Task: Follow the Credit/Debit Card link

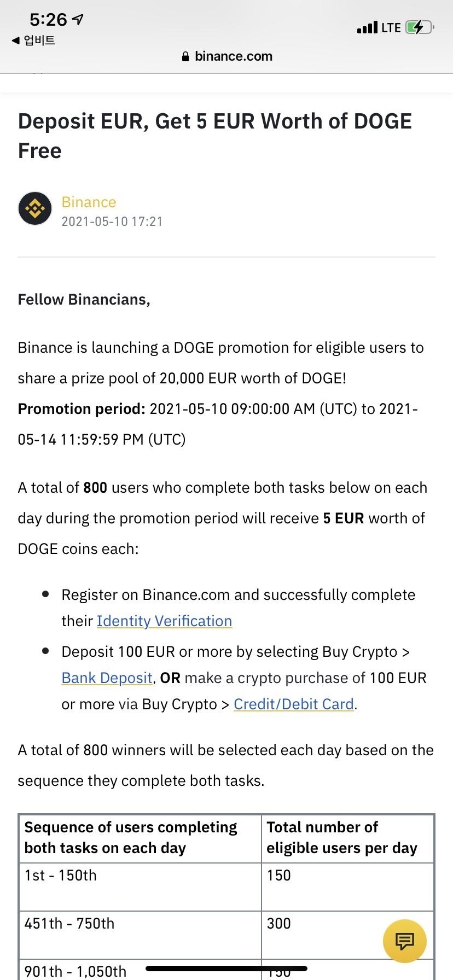Action: click(294, 704)
